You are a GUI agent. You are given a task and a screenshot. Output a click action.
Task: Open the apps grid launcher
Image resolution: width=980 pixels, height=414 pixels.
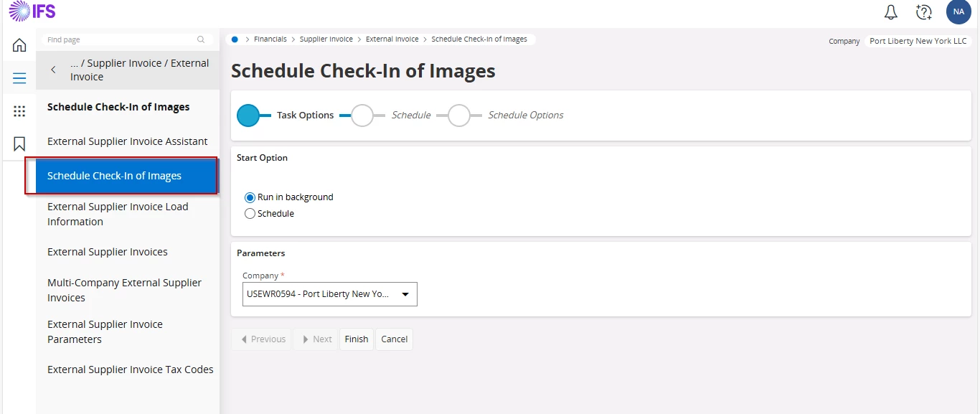19,111
